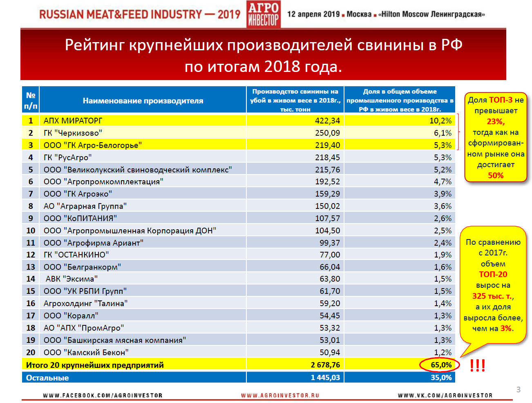This screenshot has width=532, height=403.
Task: Click the value 218,45
Action: 327,157
